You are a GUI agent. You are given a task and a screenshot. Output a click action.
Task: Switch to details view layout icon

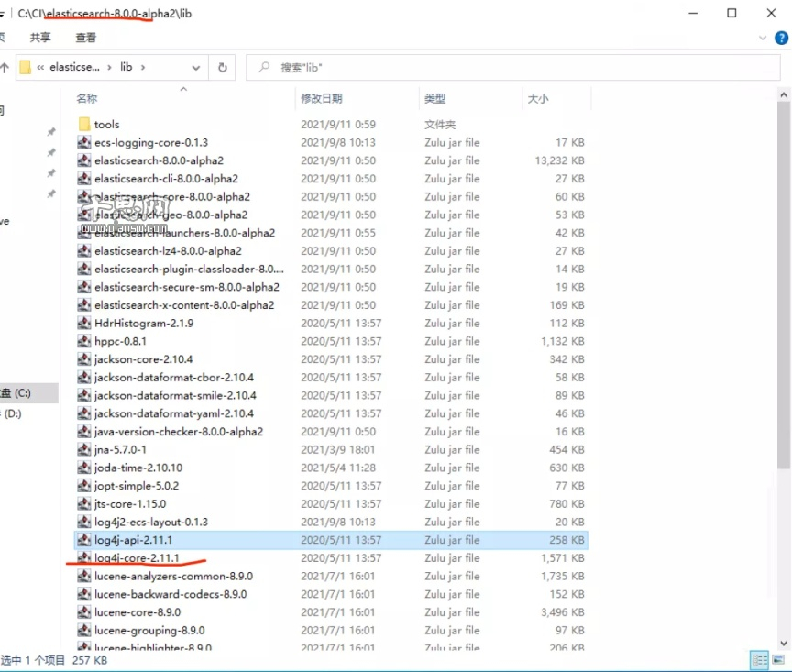click(759, 660)
